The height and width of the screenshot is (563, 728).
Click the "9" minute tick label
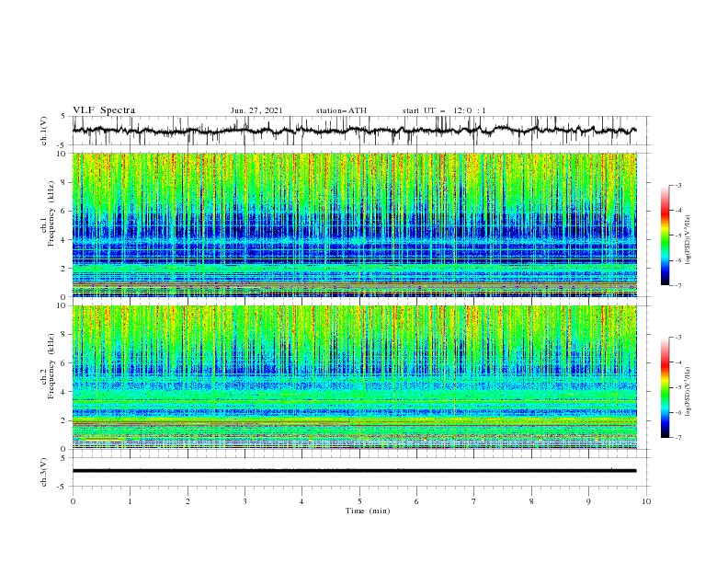click(x=588, y=501)
